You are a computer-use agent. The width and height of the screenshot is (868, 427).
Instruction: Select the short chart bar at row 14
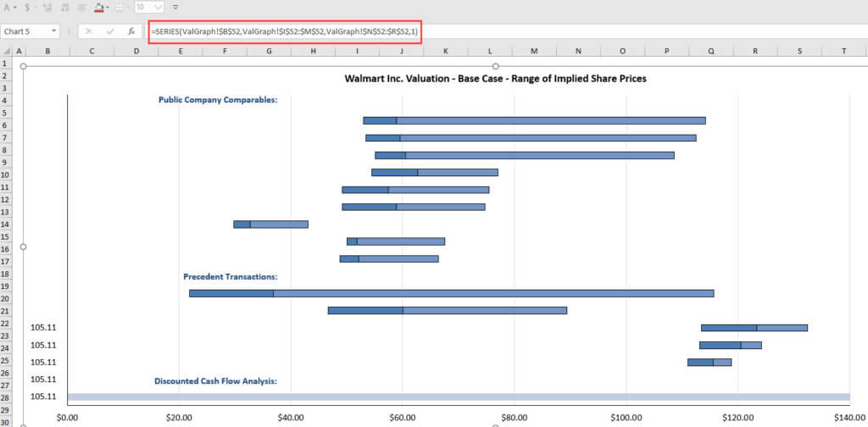pos(270,225)
